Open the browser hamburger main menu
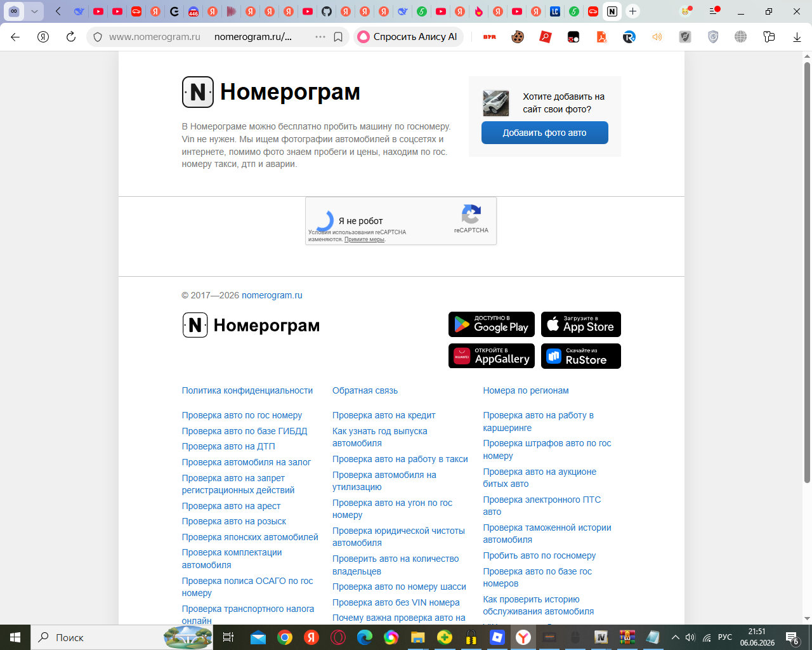The width and height of the screenshot is (812, 650). (x=714, y=11)
